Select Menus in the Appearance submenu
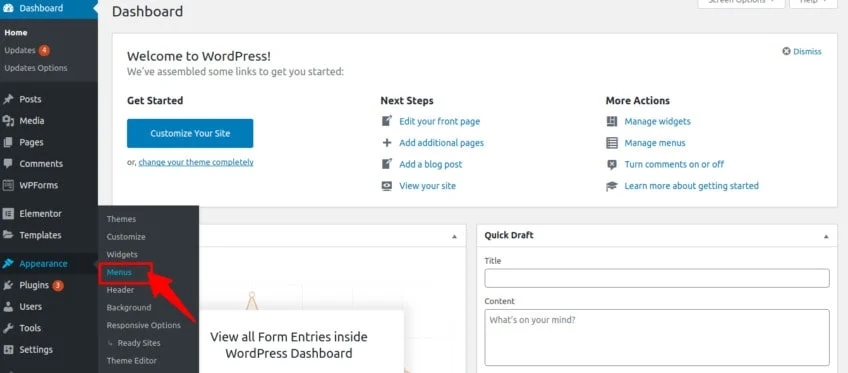The height and width of the screenshot is (373, 848). pyautogui.click(x=119, y=272)
